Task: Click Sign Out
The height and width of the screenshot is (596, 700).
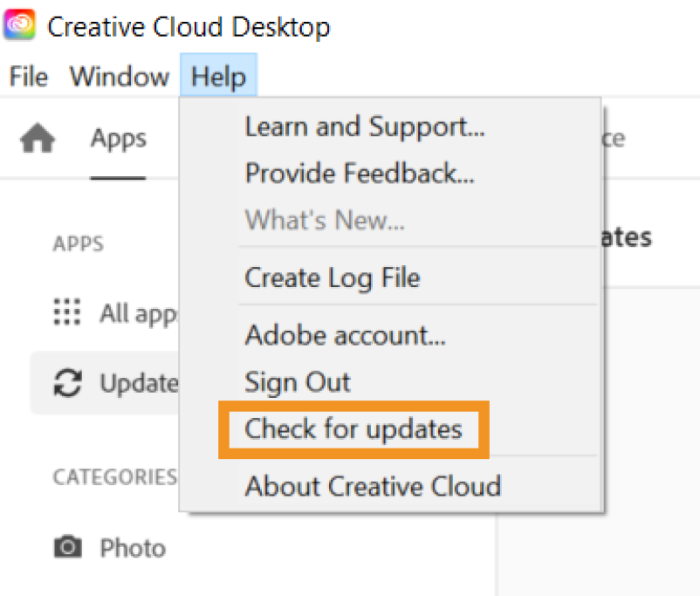Action: (x=296, y=381)
